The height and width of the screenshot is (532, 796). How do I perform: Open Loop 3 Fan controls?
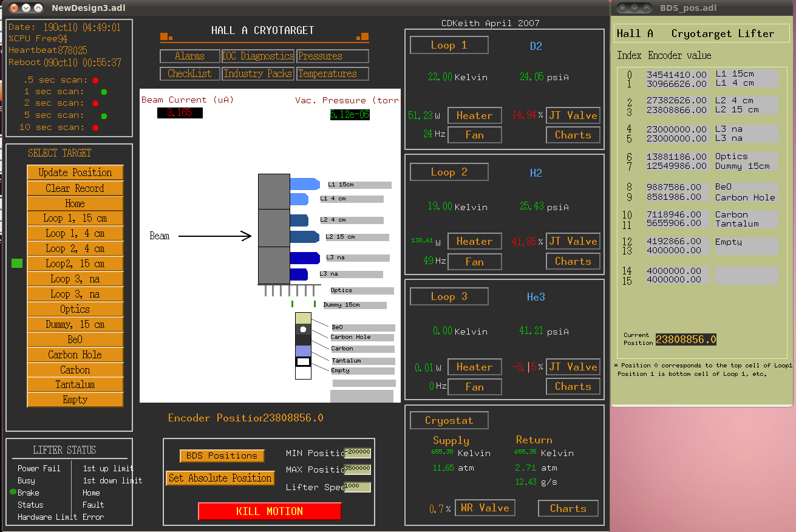point(475,386)
